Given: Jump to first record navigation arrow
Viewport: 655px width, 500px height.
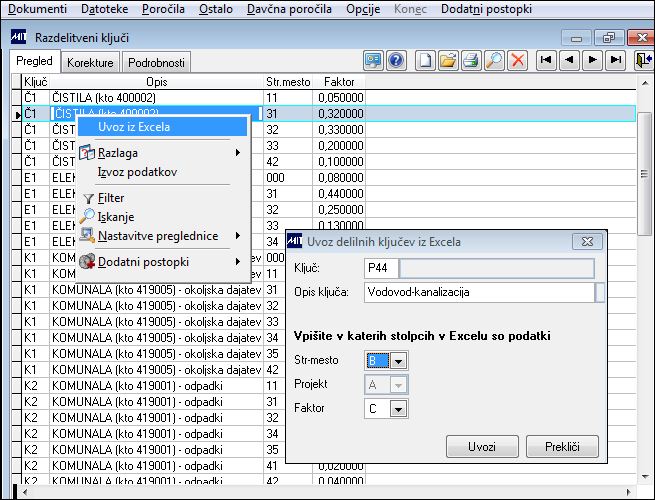Looking at the screenshot, I should pyautogui.click(x=546, y=61).
